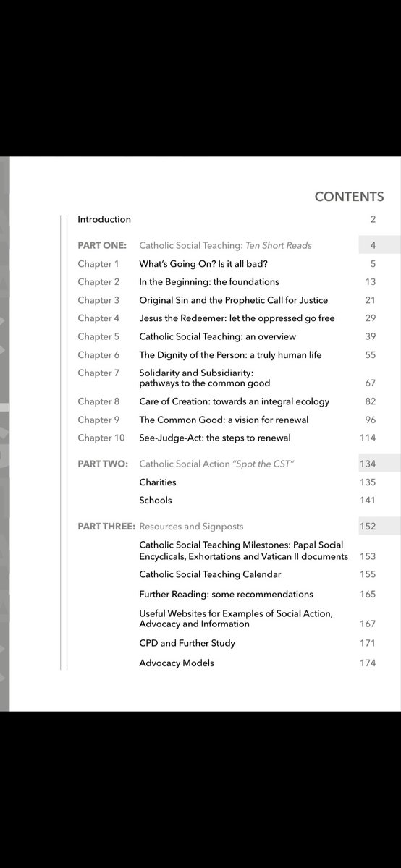The image size is (401, 868).
Task: Select the Chapter 9 label
Action: 98,420
